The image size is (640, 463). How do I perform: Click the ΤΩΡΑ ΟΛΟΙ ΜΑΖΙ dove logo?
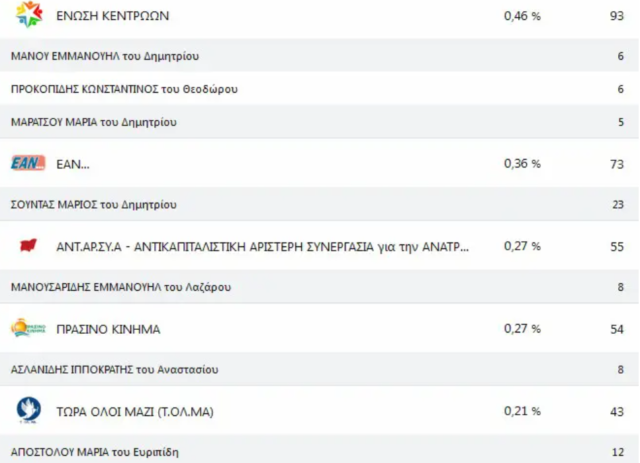[x=29, y=410]
